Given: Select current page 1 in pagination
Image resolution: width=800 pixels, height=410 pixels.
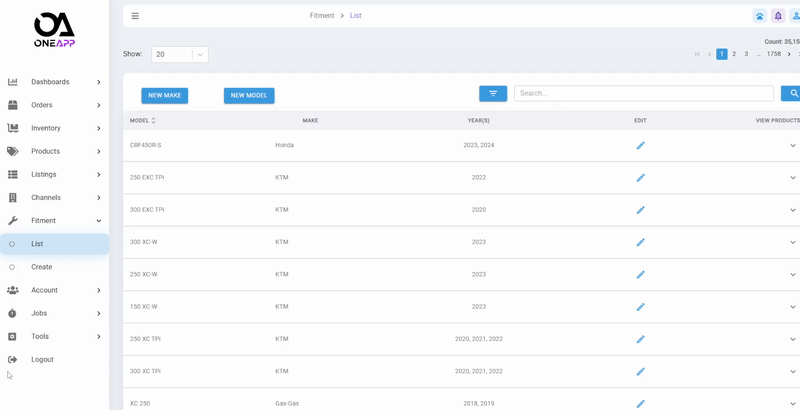Looking at the screenshot, I should click(721, 54).
